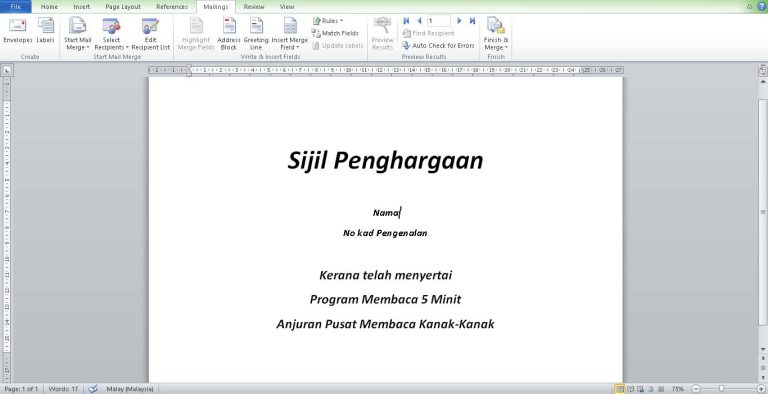
Task: Click the 75% zoom level
Action: [x=677, y=389]
